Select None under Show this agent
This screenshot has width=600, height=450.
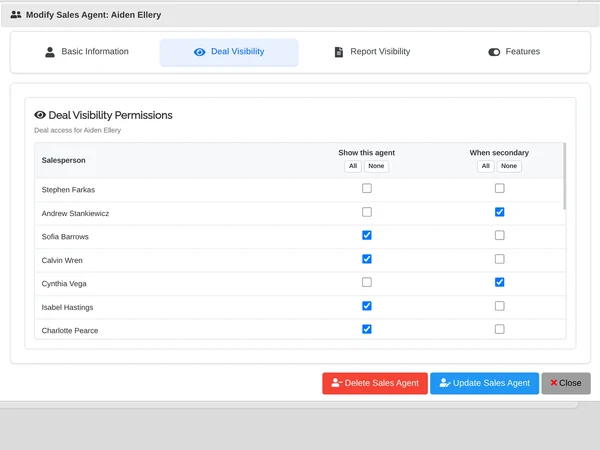376,166
